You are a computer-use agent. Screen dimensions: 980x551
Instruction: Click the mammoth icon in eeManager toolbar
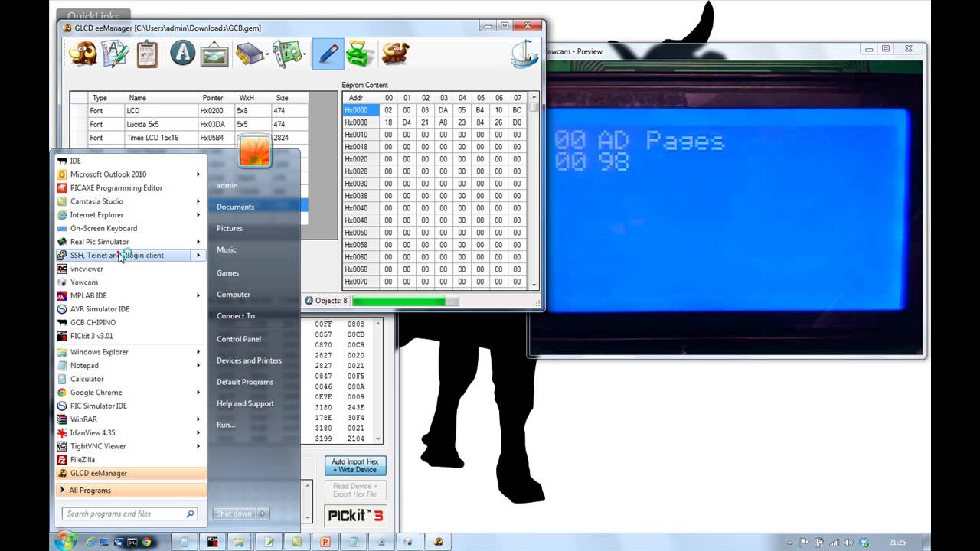(x=82, y=54)
